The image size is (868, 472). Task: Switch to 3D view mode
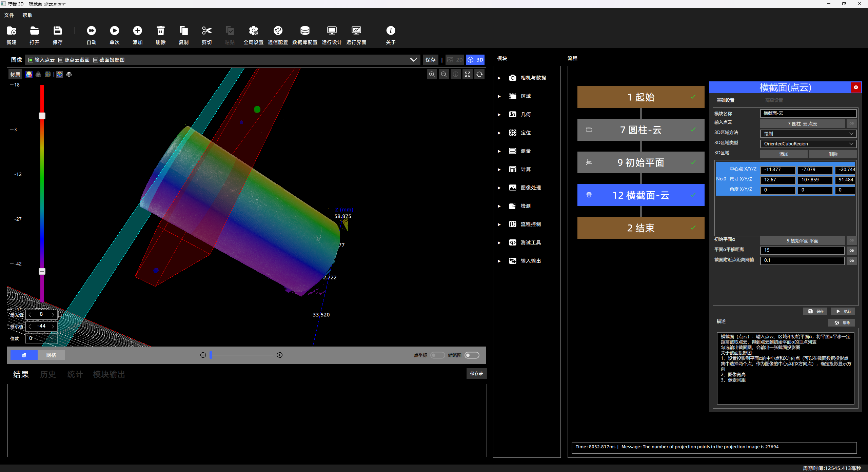tap(475, 60)
